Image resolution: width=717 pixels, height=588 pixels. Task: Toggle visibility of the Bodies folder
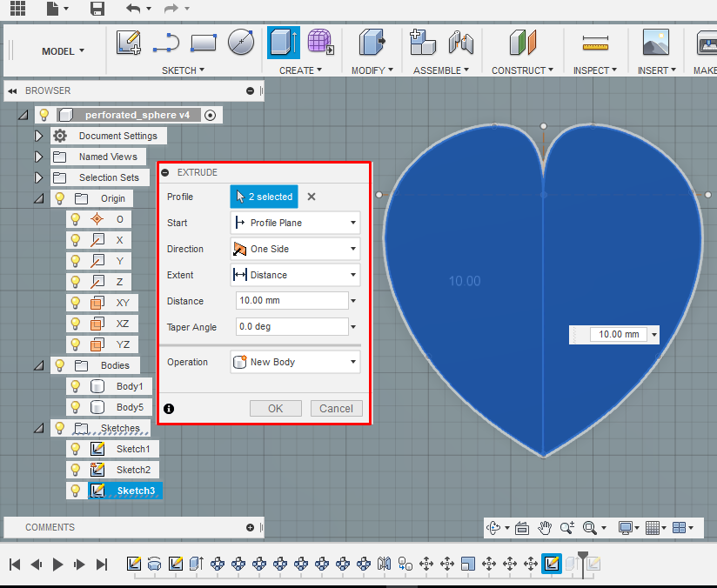[59, 365]
